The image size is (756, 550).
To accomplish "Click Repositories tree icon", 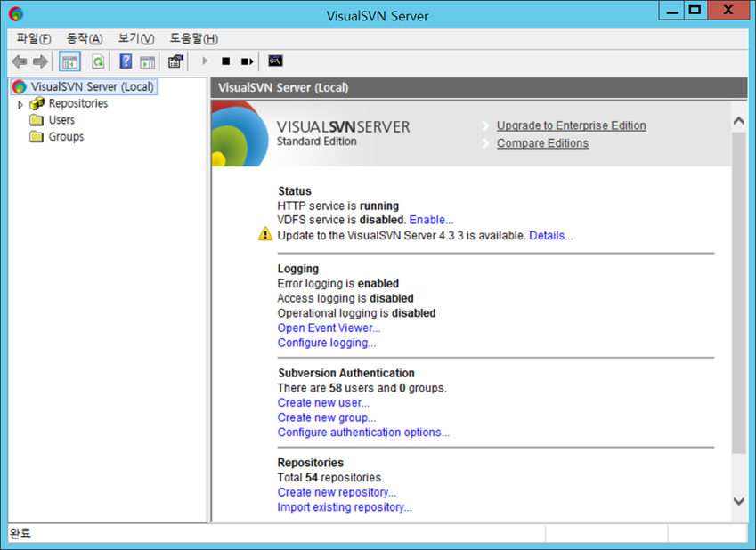I will (x=37, y=103).
